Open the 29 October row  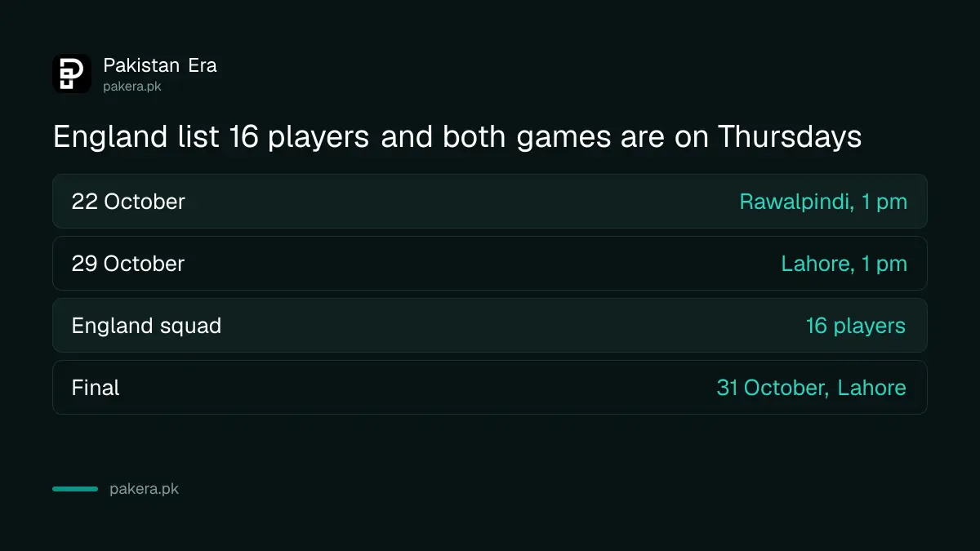490,263
